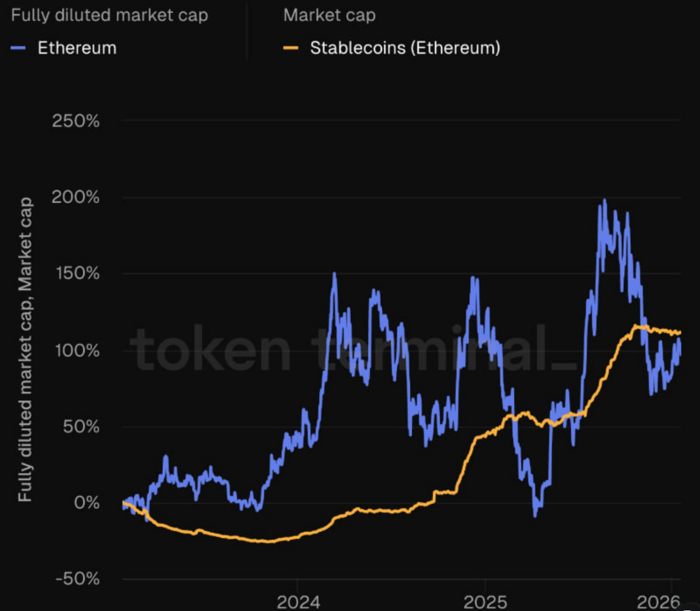Select the 2024 x-axis tick label
This screenshot has width=700, height=611.
click(x=298, y=602)
